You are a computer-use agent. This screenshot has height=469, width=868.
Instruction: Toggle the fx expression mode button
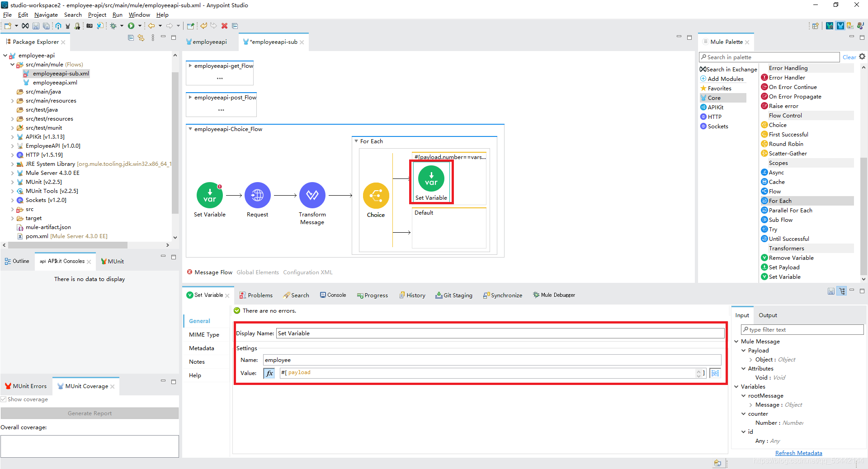tap(269, 373)
